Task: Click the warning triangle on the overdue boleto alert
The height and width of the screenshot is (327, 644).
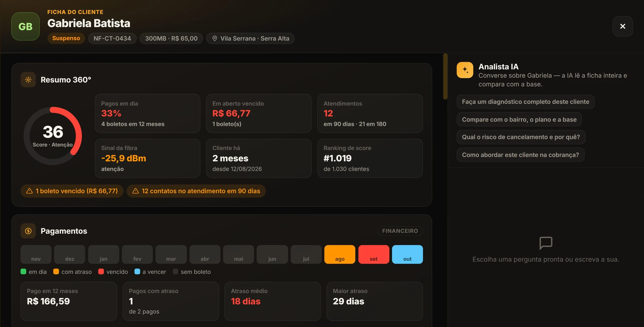Action: coord(30,191)
